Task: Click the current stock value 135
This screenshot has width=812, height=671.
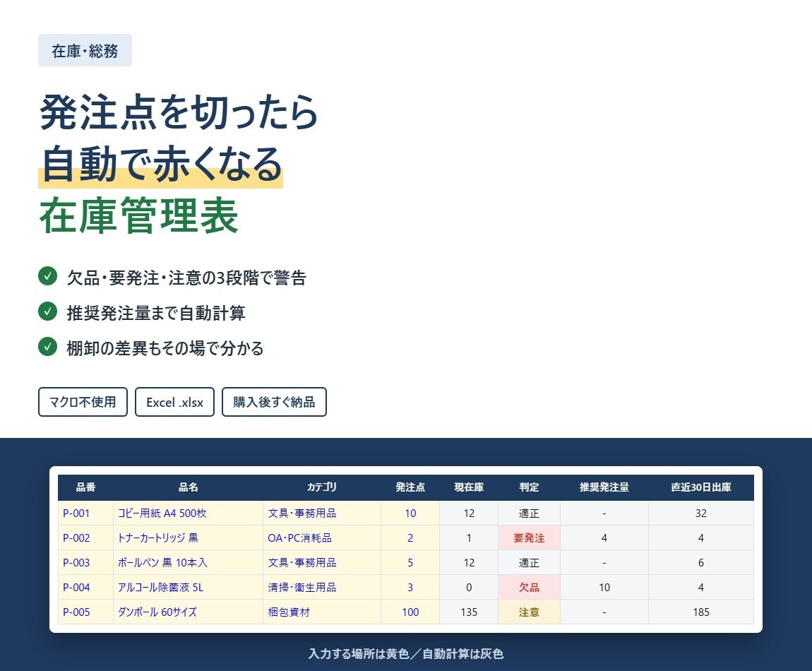Action: coord(469,612)
